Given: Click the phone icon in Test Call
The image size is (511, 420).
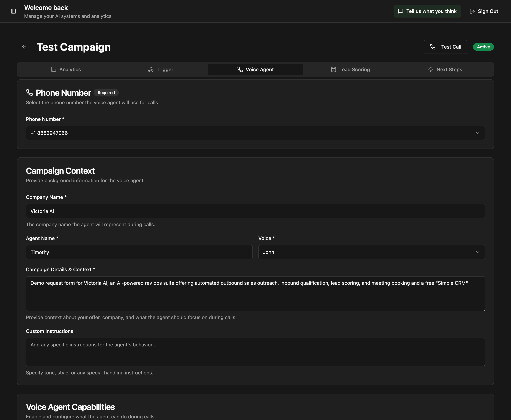Looking at the screenshot, I should click(433, 47).
